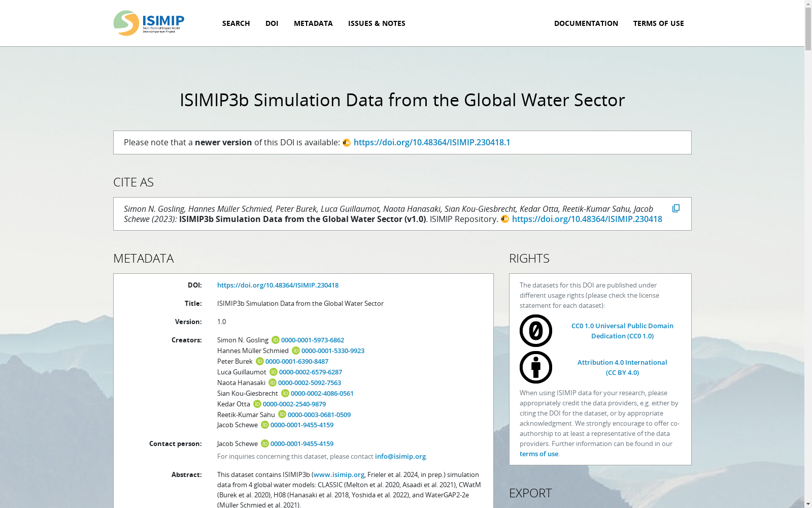Open ORCID 0000-0002-2540-9879 link

294,404
